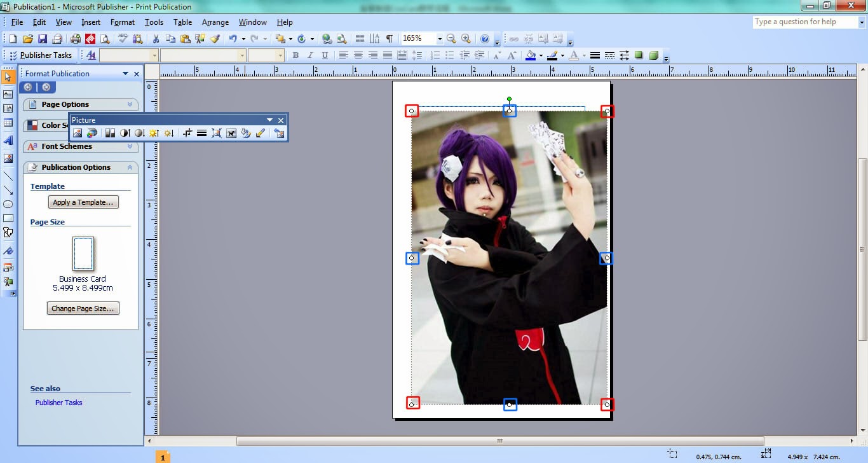The width and height of the screenshot is (868, 463).
Task: Toggle Center text alignment
Action: [x=358, y=55]
